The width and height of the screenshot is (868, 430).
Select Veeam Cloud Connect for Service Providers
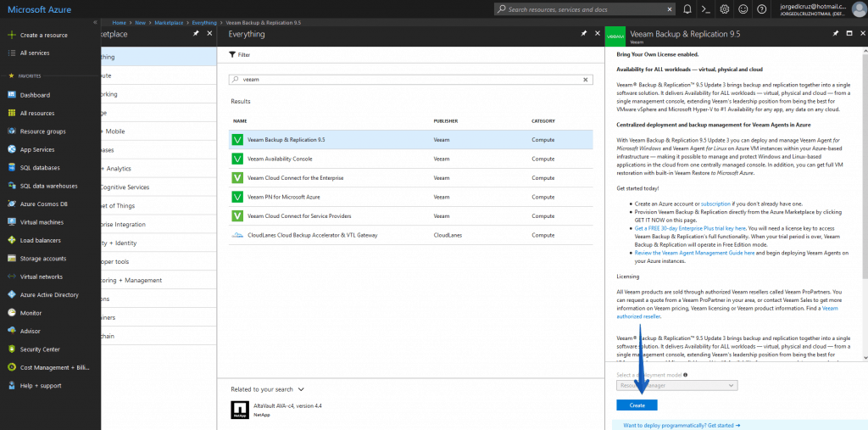point(411,215)
